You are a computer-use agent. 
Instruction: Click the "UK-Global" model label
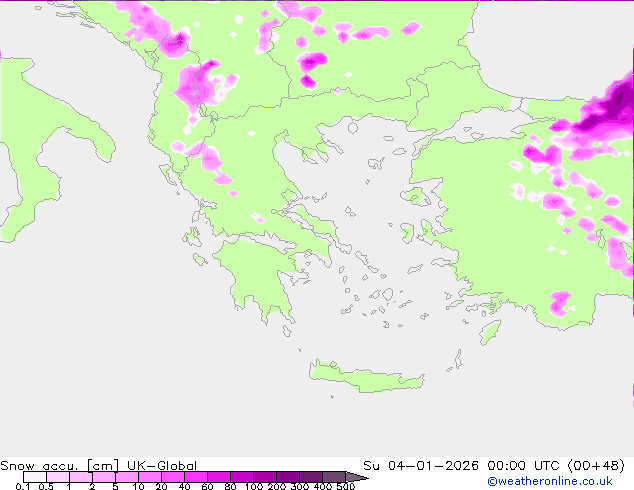pos(162,466)
